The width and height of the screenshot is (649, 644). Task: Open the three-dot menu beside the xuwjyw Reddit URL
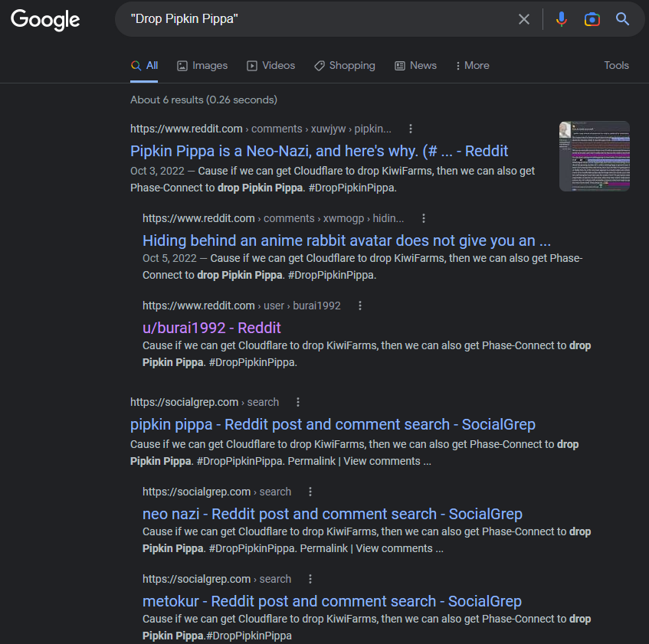[x=411, y=129]
